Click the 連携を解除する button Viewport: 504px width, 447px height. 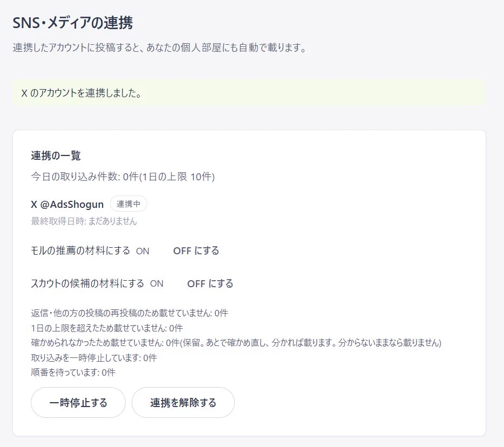click(x=183, y=402)
